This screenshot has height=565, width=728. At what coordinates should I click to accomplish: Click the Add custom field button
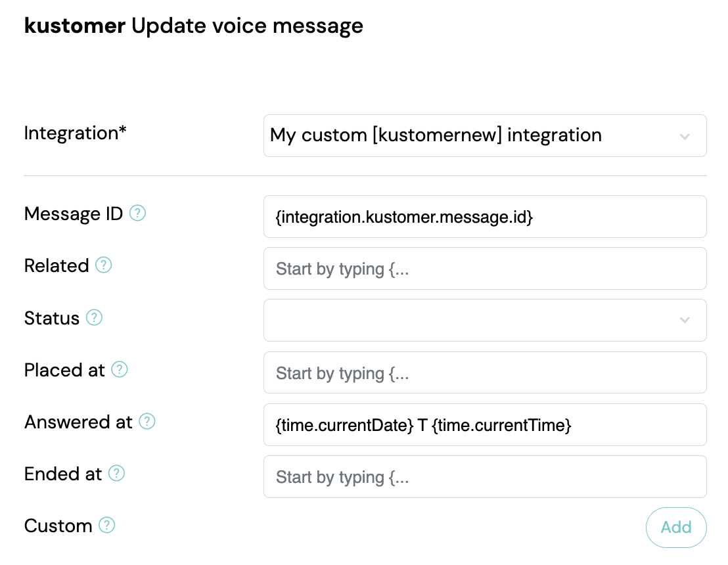676,528
